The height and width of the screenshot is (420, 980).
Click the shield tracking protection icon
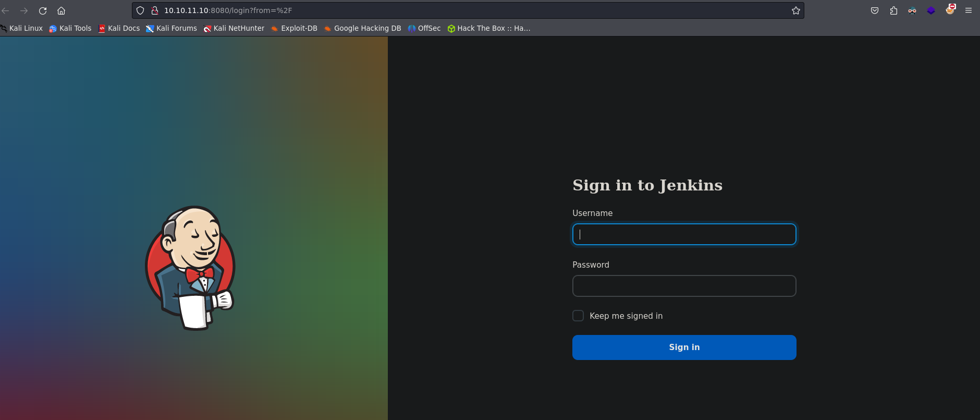pos(140,10)
